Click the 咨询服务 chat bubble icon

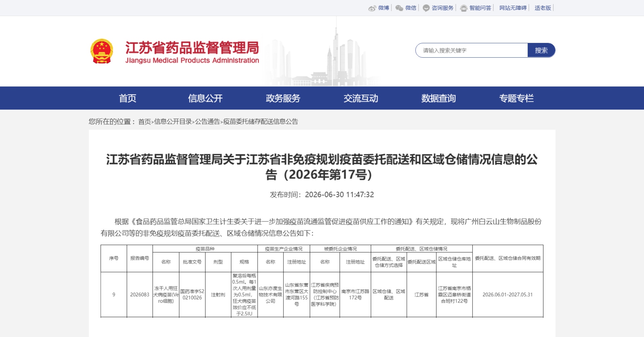click(426, 8)
